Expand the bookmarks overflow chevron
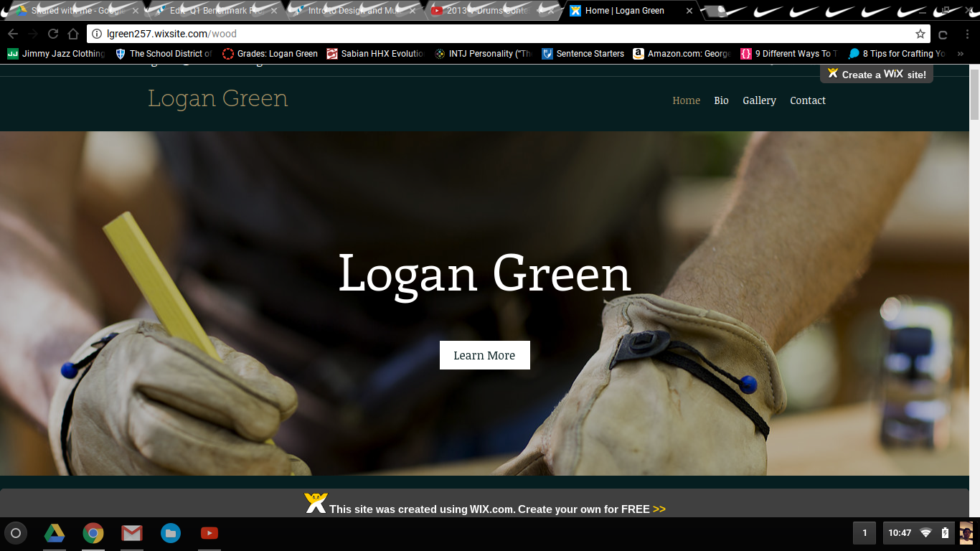The height and width of the screenshot is (551, 980). (961, 54)
